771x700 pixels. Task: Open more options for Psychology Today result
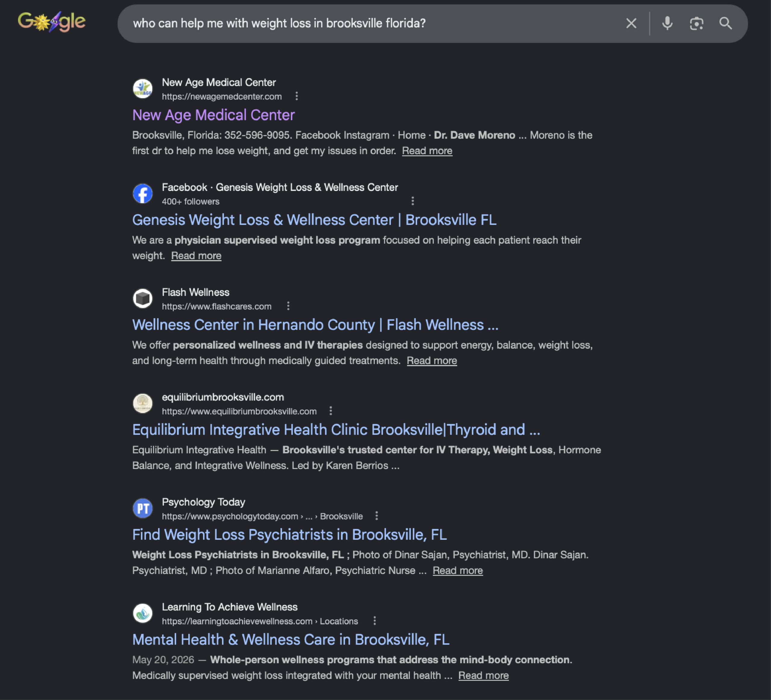click(x=376, y=516)
